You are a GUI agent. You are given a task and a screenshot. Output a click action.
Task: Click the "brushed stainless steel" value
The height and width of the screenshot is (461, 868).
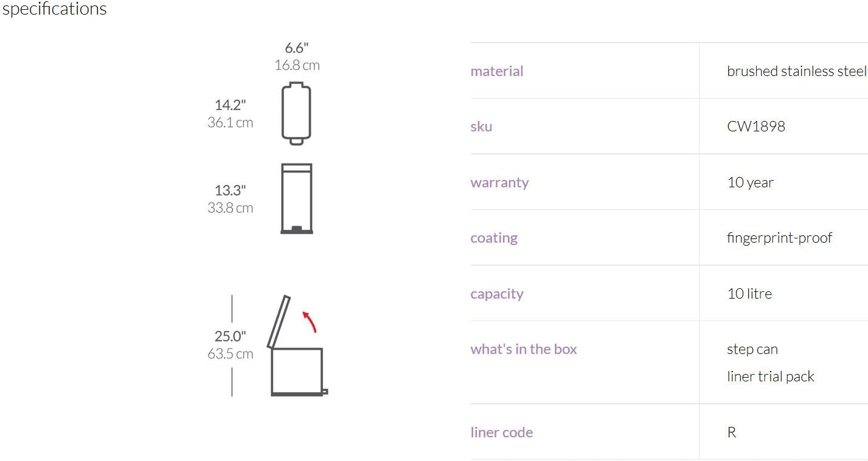pos(797,71)
